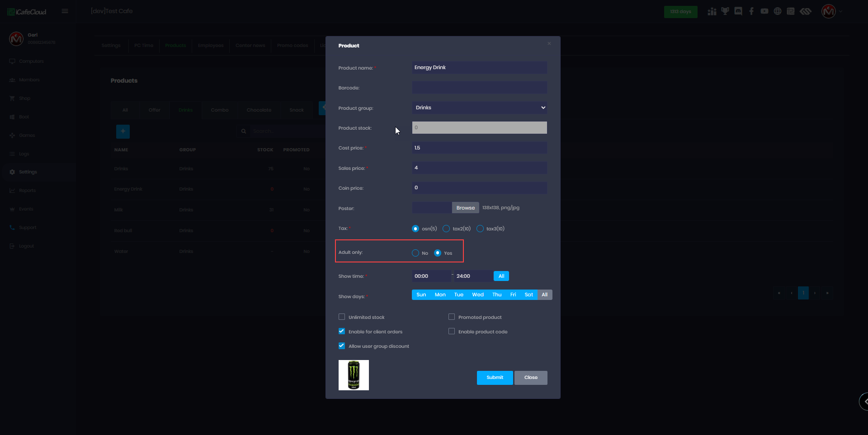
Task: Set Adult only to No
Action: tap(415, 253)
